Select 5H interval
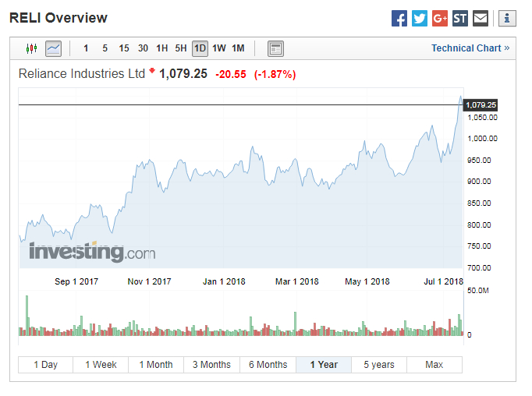Image resolution: width=532 pixels, height=396 pixels. tap(181, 48)
